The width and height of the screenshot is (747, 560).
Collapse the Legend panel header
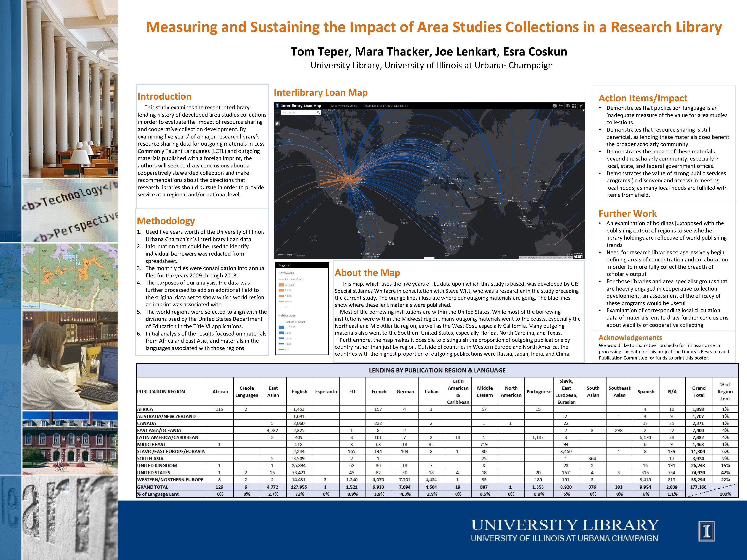click(284, 265)
